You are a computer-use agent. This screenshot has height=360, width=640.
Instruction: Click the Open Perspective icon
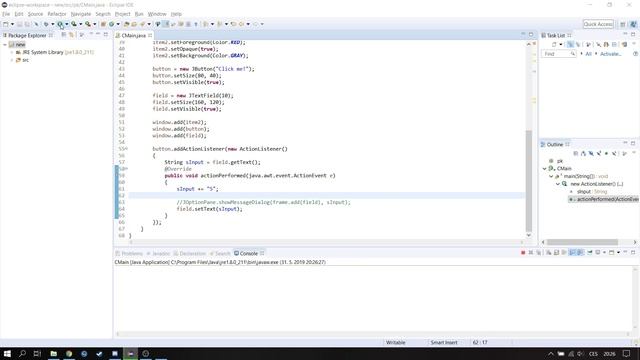(622, 24)
